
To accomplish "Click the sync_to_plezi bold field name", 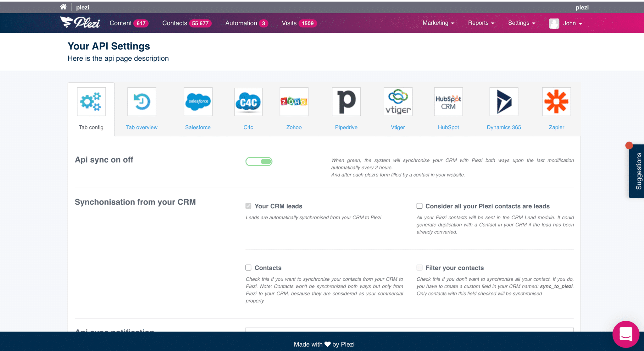I will click(556, 286).
